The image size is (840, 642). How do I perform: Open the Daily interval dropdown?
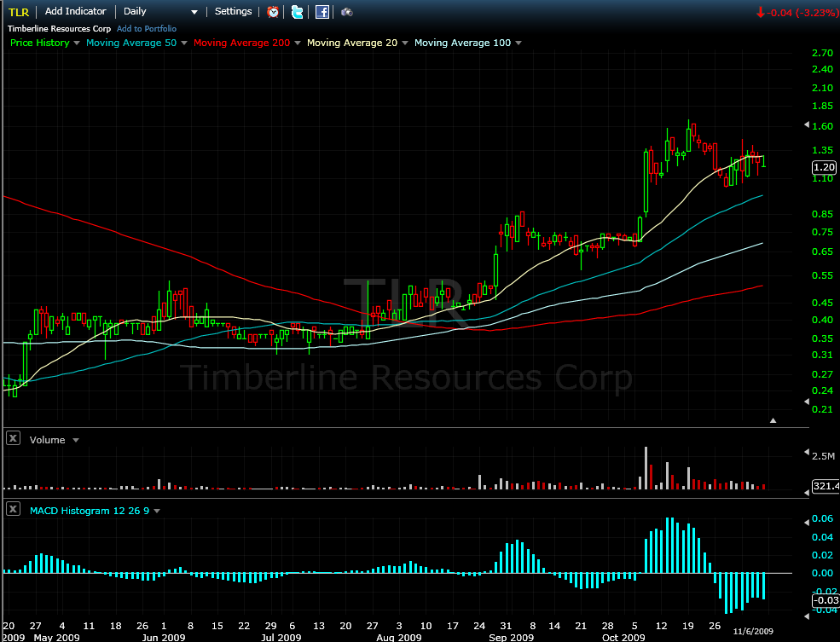coord(160,11)
